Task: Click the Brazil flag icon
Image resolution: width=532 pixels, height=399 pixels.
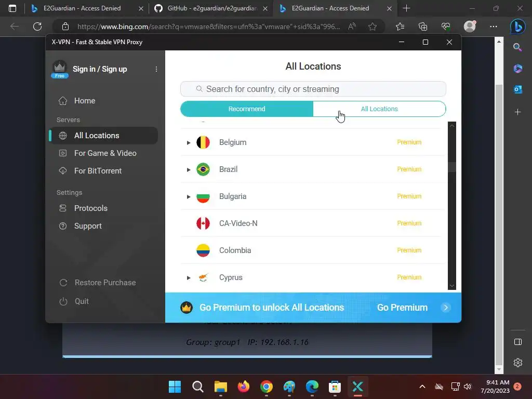Action: [203, 169]
